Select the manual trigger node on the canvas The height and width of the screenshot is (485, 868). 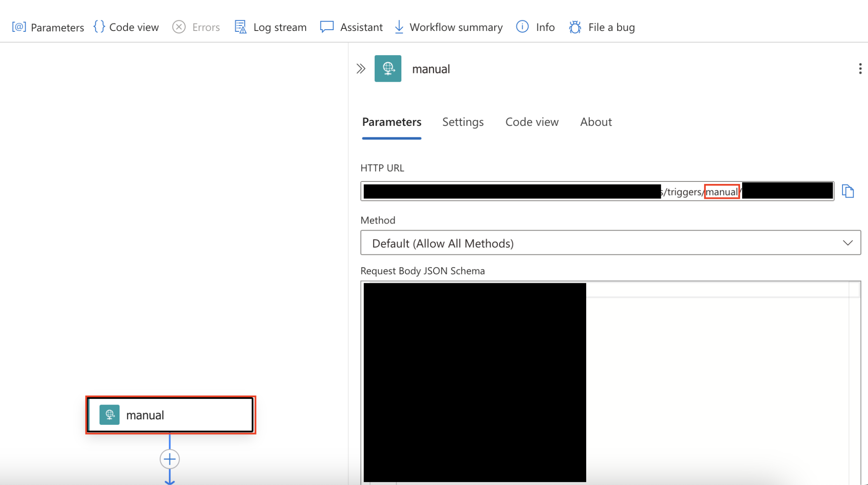pyautogui.click(x=170, y=415)
